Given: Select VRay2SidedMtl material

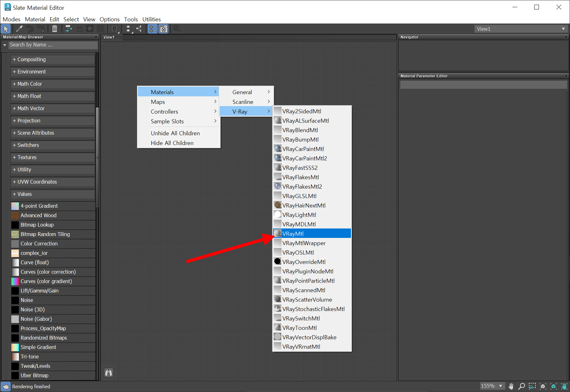Looking at the screenshot, I should click(x=312, y=111).
